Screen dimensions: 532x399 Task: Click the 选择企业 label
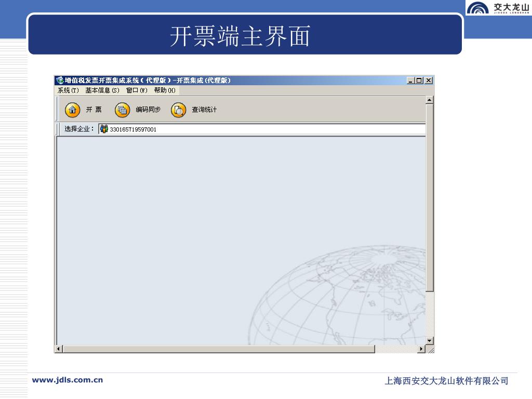pyautogui.click(x=79, y=129)
